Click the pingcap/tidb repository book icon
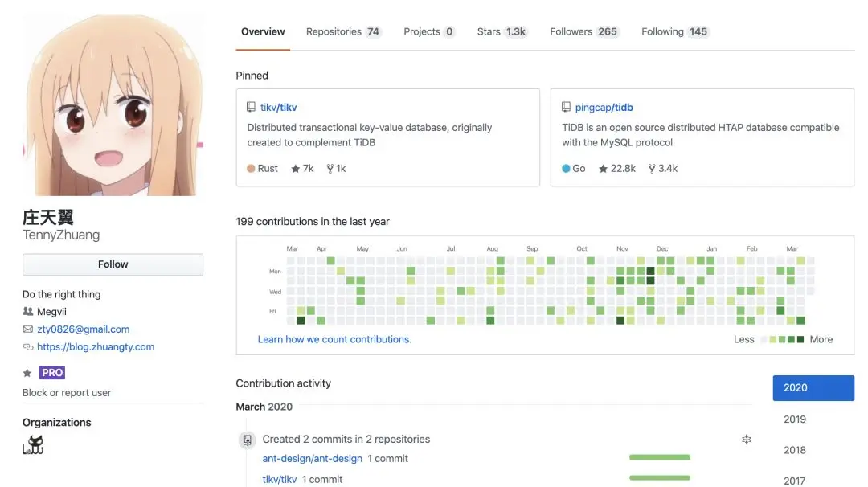868x487 pixels. click(x=566, y=107)
